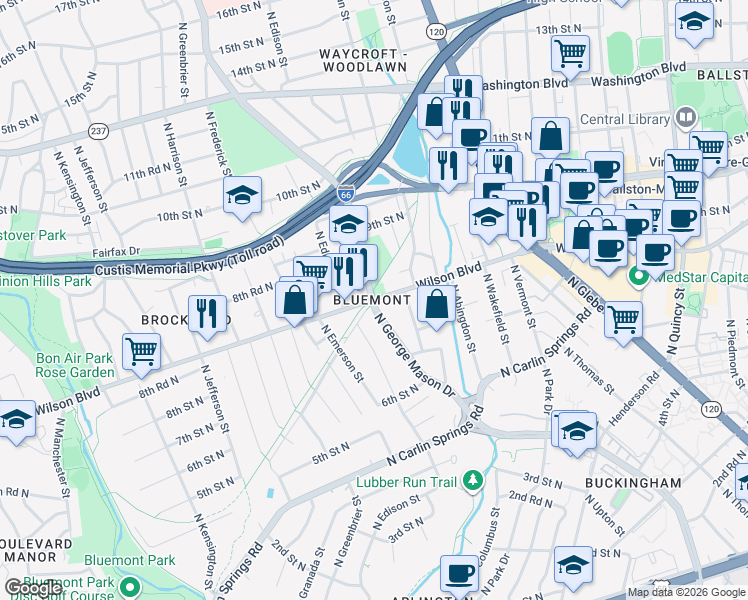Click the Route 237 highway shield

tap(98, 131)
